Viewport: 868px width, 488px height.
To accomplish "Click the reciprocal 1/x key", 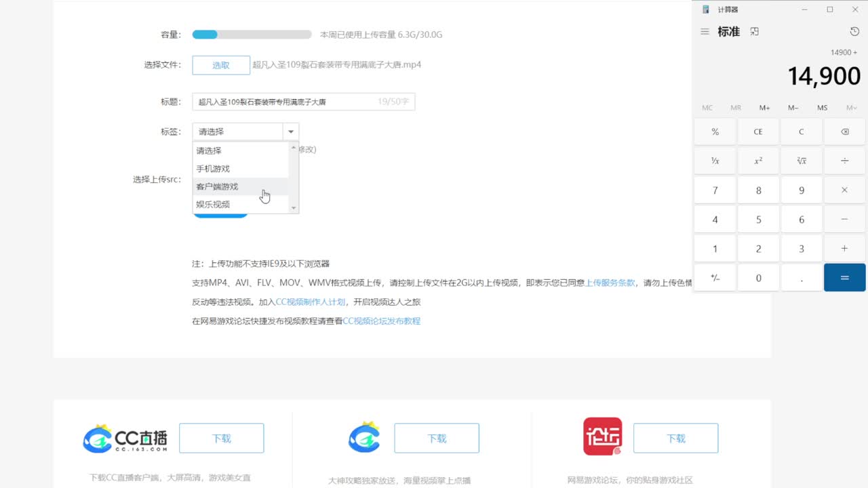I will [x=715, y=161].
